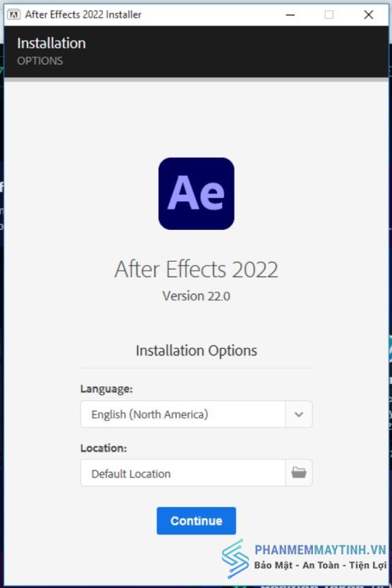The width and height of the screenshot is (392, 588).
Task: Click the Installation header title
Action: [x=51, y=43]
